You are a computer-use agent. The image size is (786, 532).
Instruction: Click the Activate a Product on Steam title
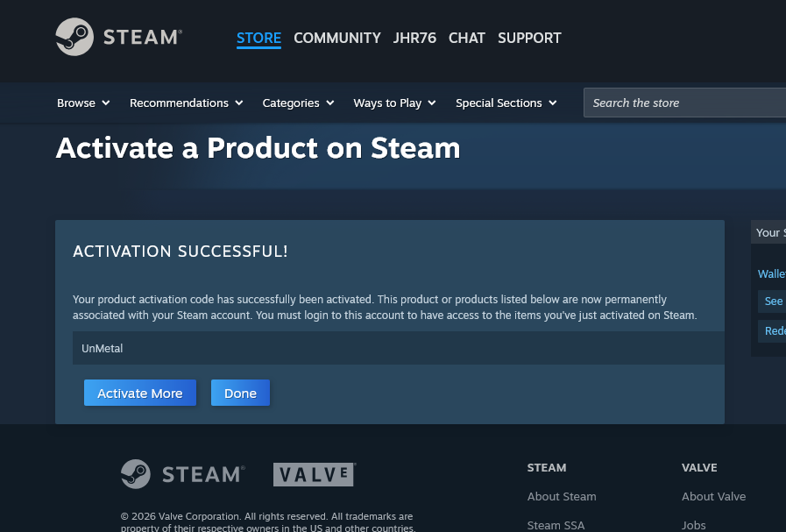(x=258, y=148)
